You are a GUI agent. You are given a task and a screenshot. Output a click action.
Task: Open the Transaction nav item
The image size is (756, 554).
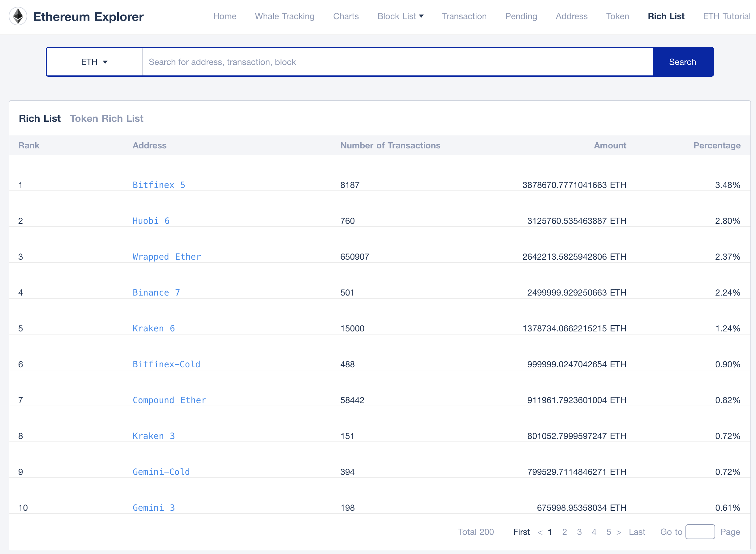coord(464,16)
